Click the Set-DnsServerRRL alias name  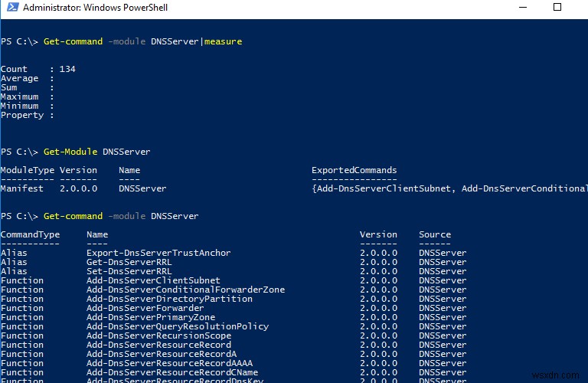(x=129, y=272)
